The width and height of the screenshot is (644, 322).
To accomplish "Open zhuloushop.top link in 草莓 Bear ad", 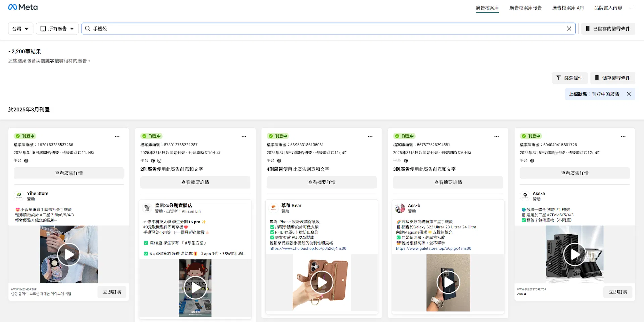I will tap(308, 248).
